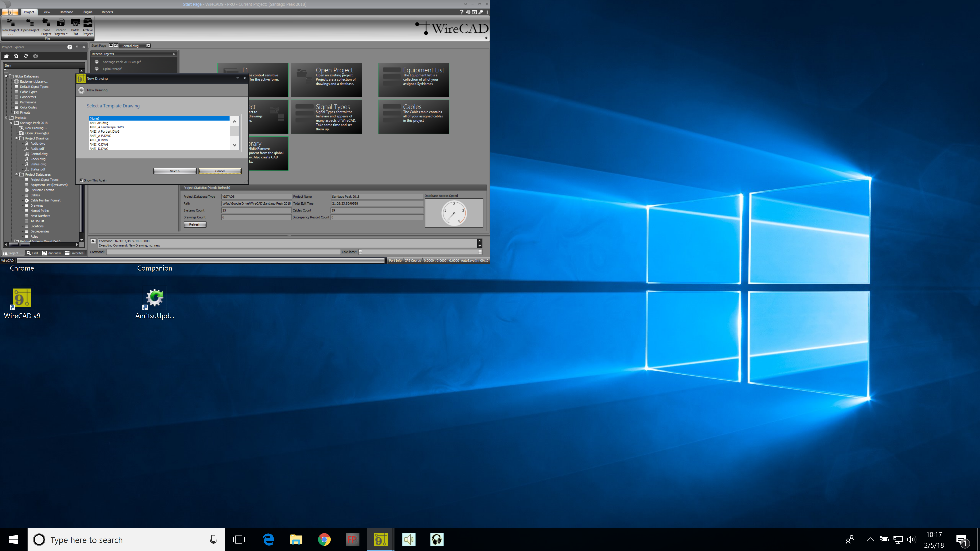Click the Close Project ribbon icon
The image size is (980, 551).
[46, 26]
